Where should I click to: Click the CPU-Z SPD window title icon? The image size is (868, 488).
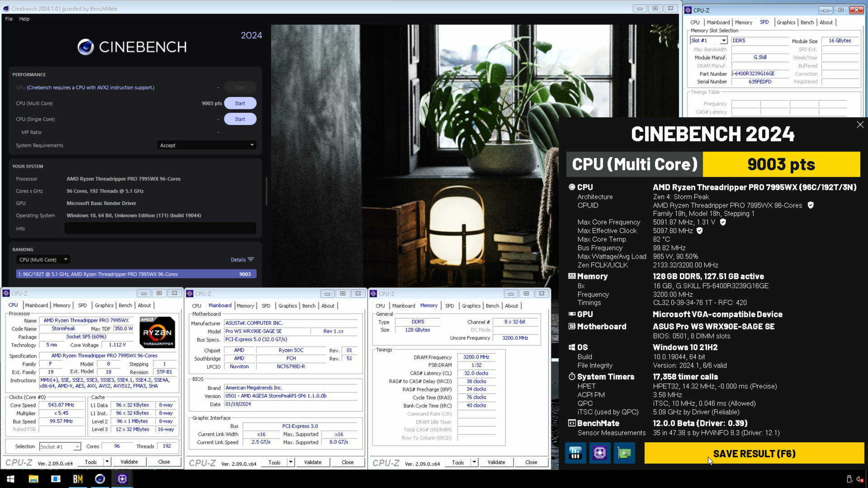(x=688, y=10)
